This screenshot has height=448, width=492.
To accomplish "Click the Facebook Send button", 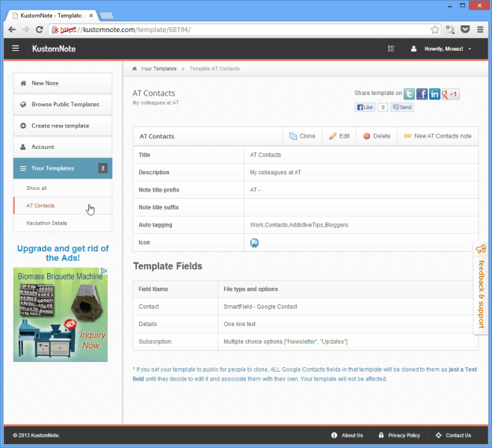I will tap(402, 108).
